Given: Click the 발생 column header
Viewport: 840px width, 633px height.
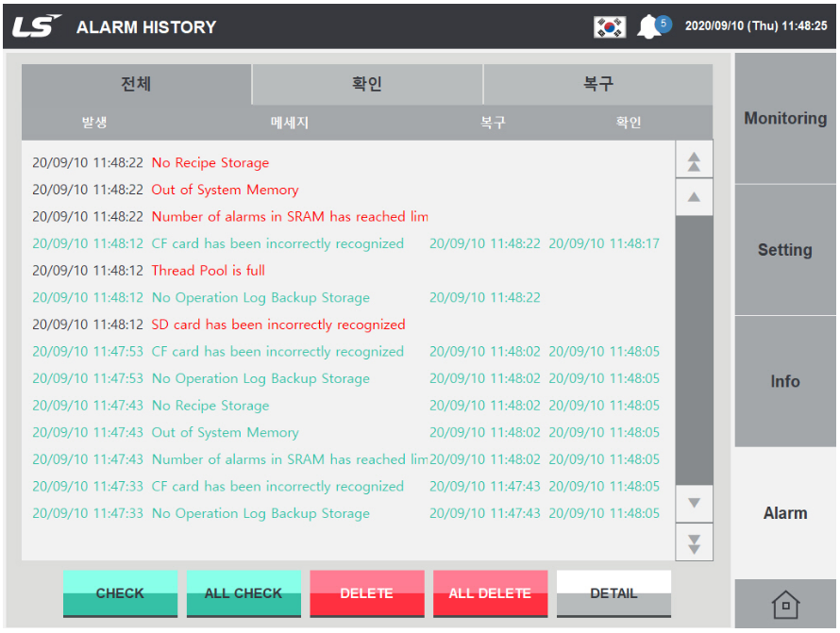Looking at the screenshot, I should (x=94, y=123).
